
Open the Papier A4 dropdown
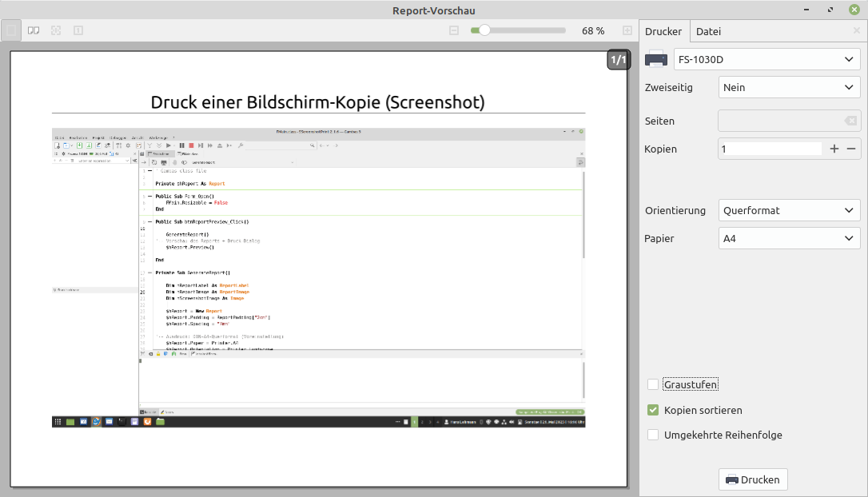click(x=789, y=238)
